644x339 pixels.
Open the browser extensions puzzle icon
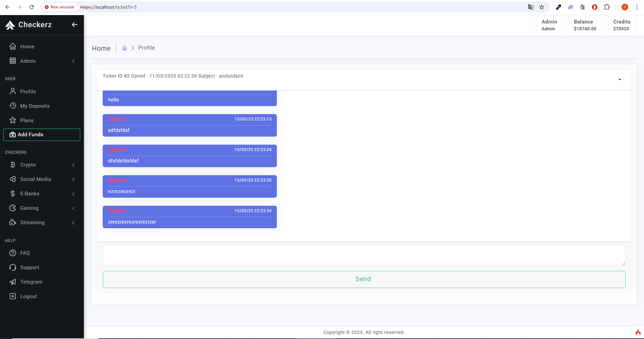click(607, 7)
